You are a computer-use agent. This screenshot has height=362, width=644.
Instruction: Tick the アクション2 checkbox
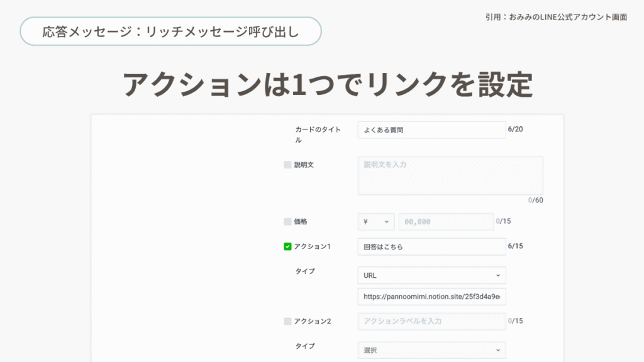[x=287, y=321]
